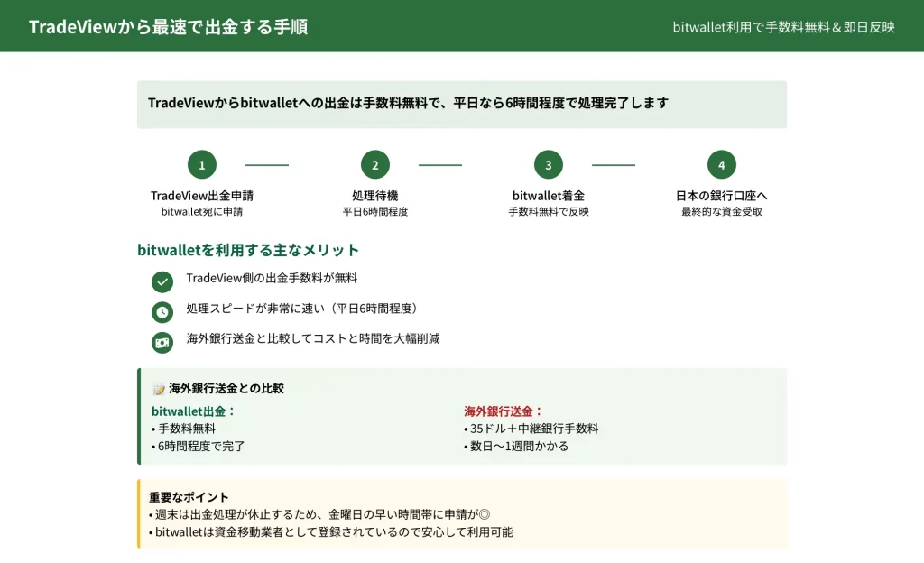Click the TradeView出金申請 step label

pyautogui.click(x=202, y=195)
